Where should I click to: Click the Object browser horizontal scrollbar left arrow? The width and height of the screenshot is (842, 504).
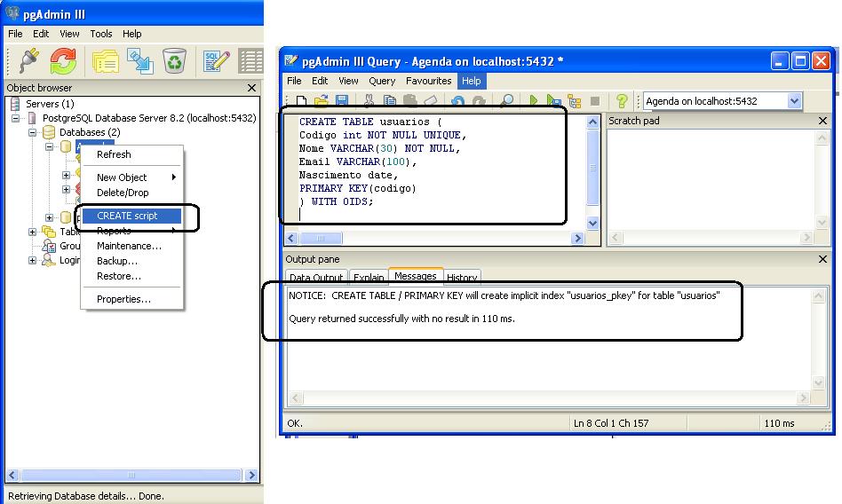coord(13,475)
